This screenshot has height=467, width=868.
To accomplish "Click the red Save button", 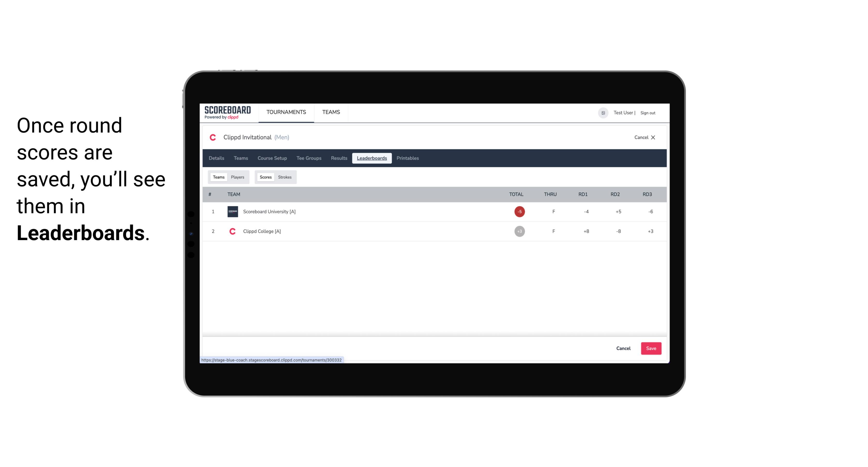I will point(650,348).
